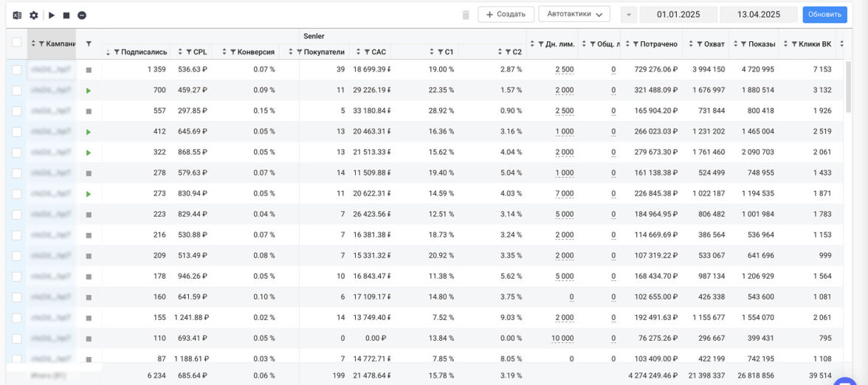Click the Клики ВК column header

[814, 44]
